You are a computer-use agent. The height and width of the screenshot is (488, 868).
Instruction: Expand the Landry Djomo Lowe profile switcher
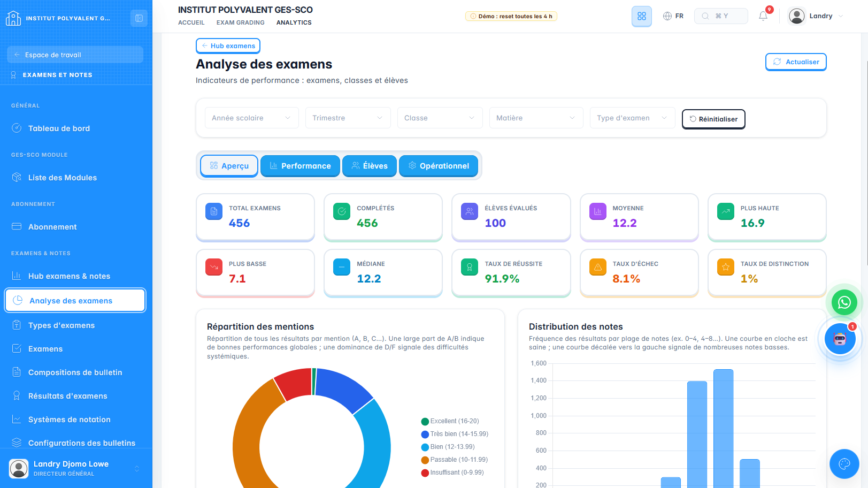point(137,468)
